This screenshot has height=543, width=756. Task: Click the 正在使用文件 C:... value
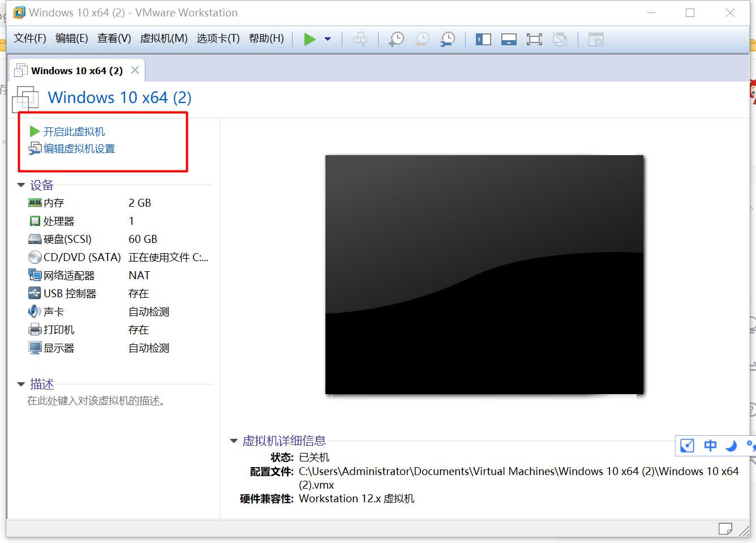tap(169, 257)
